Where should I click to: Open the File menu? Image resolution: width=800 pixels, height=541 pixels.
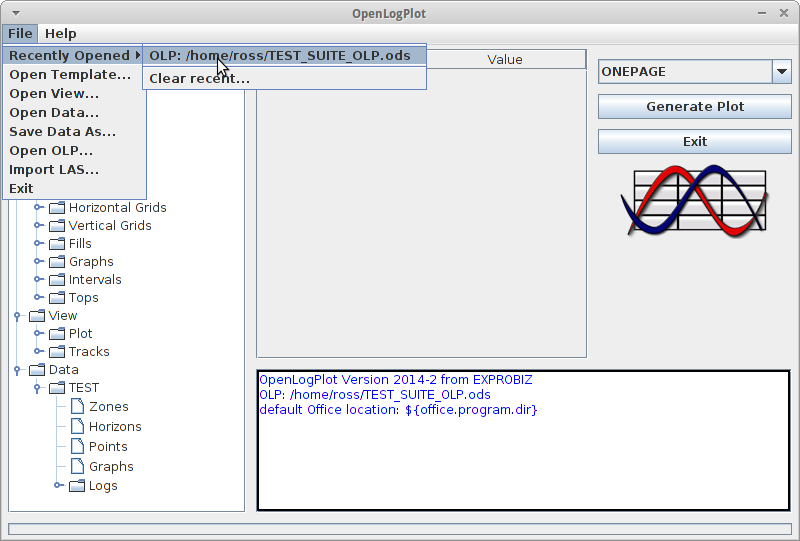point(20,34)
